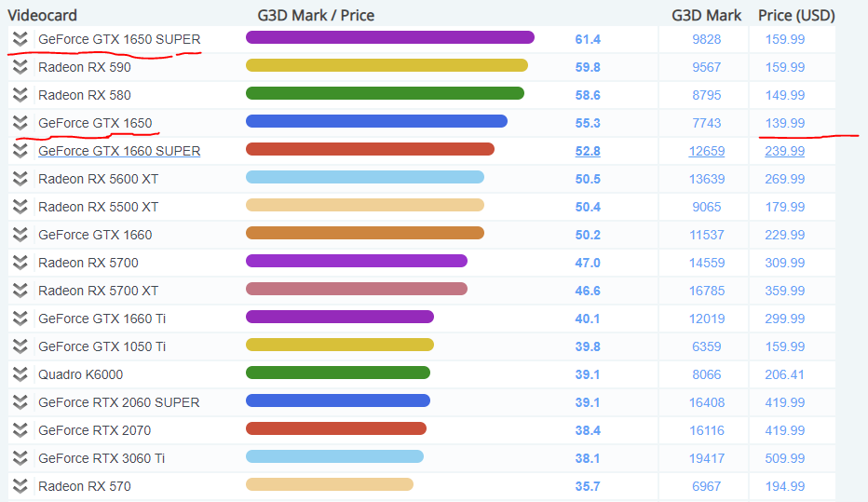Open the Radeon RX 5500 XT link
This screenshot has height=502, width=868.
pyautogui.click(x=98, y=207)
